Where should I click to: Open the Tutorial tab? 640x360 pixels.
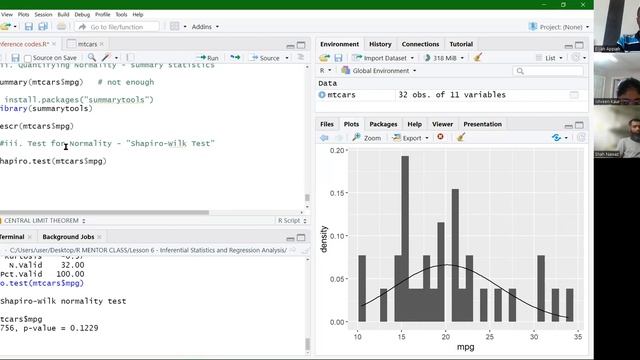tap(461, 44)
